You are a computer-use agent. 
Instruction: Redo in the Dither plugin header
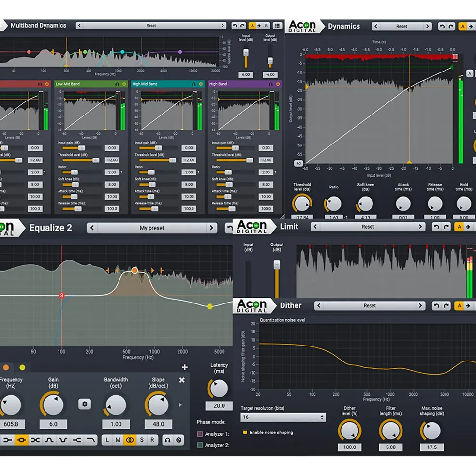pyautogui.click(x=446, y=306)
